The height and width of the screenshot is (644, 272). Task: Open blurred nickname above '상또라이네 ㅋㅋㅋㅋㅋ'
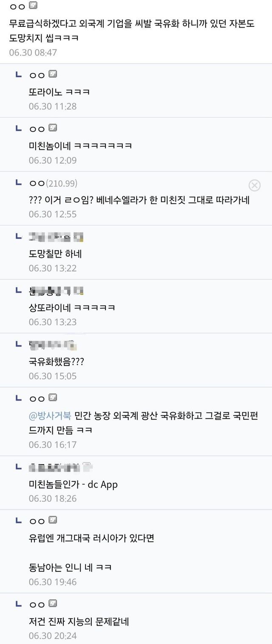click(x=56, y=291)
